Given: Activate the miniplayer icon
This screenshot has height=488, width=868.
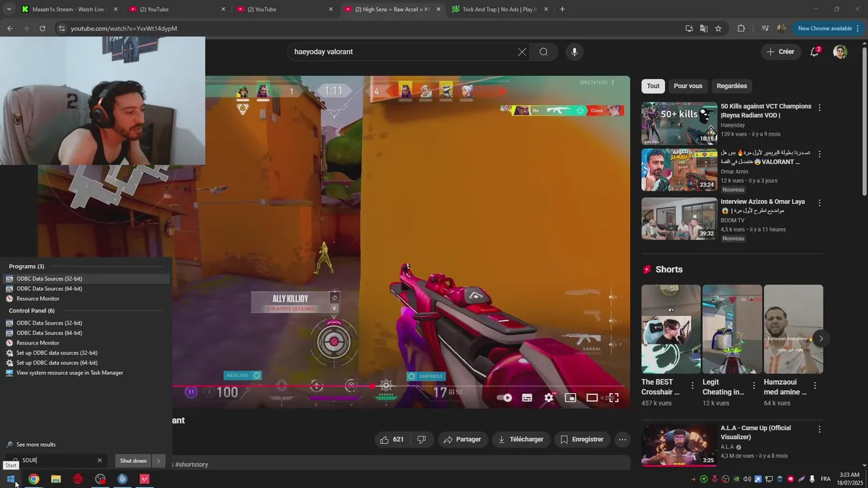Looking at the screenshot, I should pos(570,398).
